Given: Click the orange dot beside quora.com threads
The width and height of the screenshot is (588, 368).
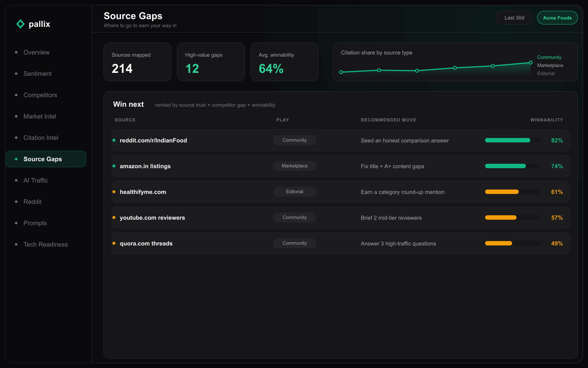Looking at the screenshot, I should (x=114, y=243).
